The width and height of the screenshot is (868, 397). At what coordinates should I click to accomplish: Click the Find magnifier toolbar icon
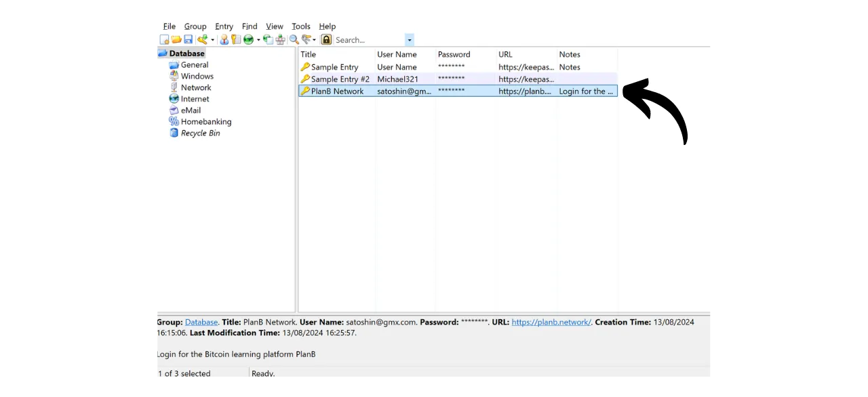pos(293,39)
